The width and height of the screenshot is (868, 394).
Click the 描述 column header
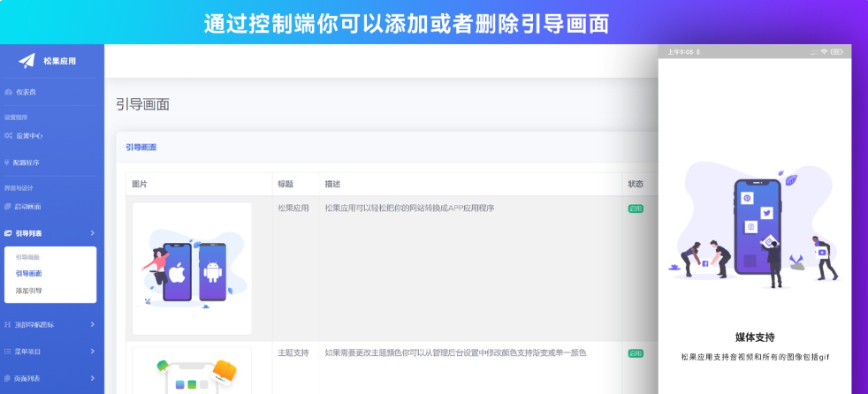[x=332, y=185]
